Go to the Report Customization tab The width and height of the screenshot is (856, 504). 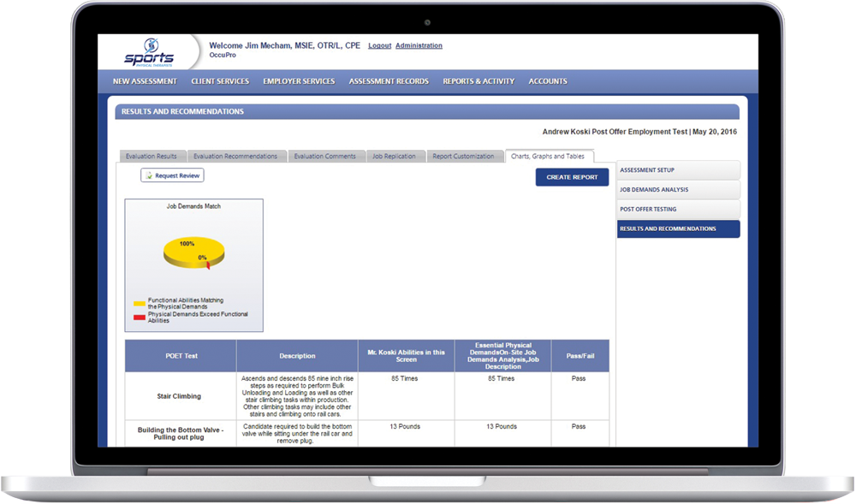(464, 156)
